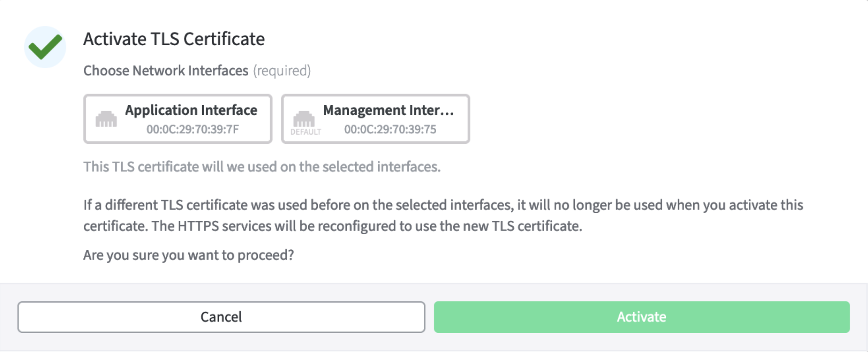Click the 'used on the selected interfaces' note
The image size is (868, 352).
(262, 167)
